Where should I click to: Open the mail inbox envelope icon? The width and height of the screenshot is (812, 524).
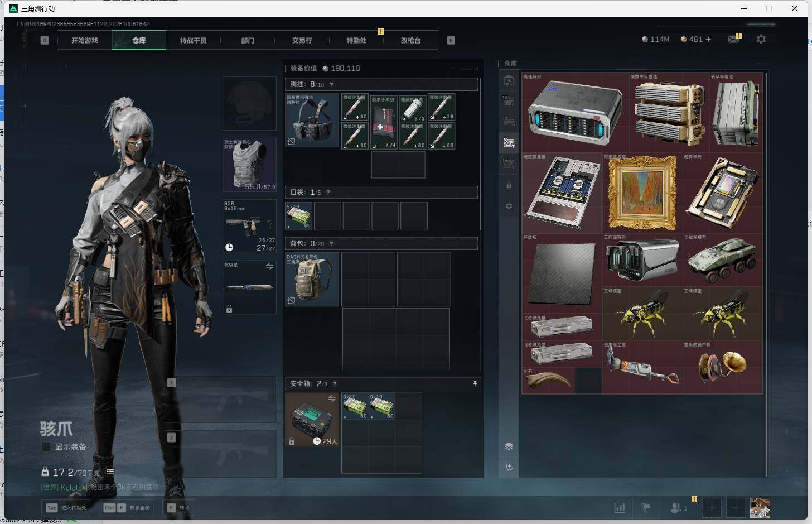click(733, 39)
